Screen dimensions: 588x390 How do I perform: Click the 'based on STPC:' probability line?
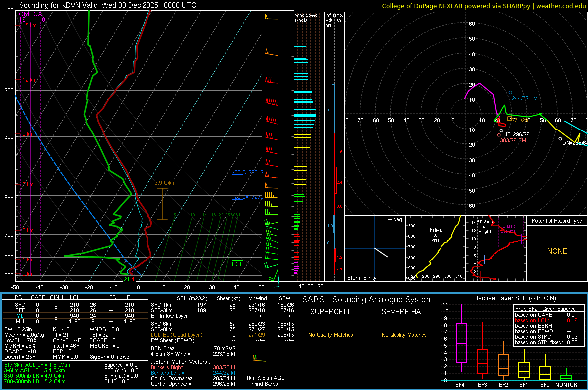coord(546,337)
